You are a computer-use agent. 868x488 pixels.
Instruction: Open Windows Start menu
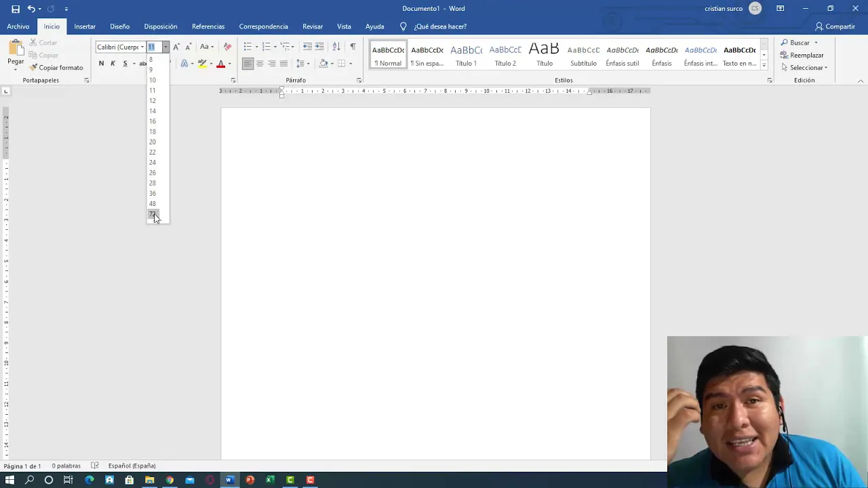pos(9,480)
